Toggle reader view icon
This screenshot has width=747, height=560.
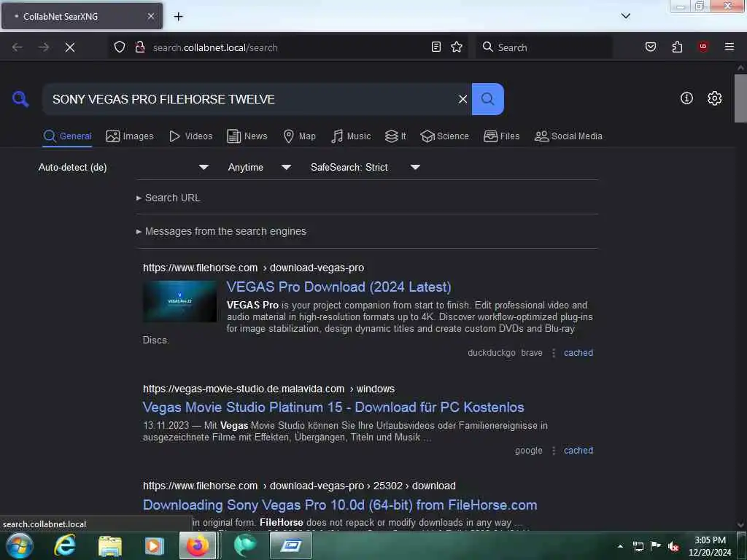click(436, 47)
